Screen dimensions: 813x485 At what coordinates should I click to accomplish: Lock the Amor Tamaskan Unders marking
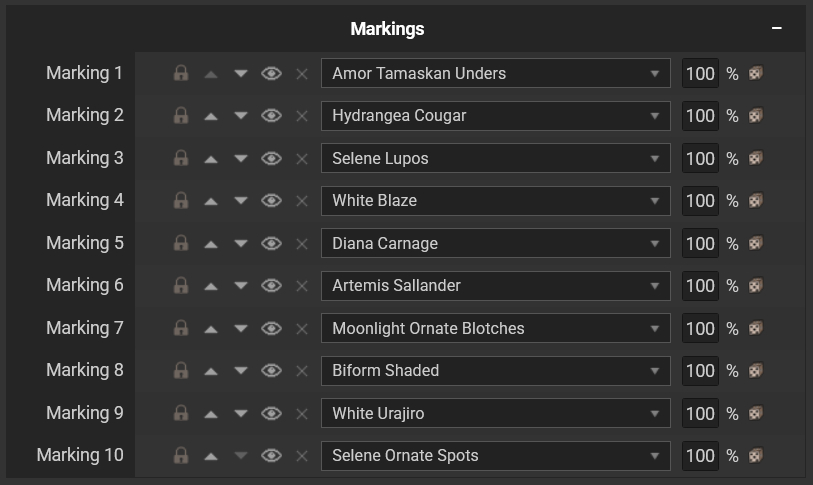[181, 74]
